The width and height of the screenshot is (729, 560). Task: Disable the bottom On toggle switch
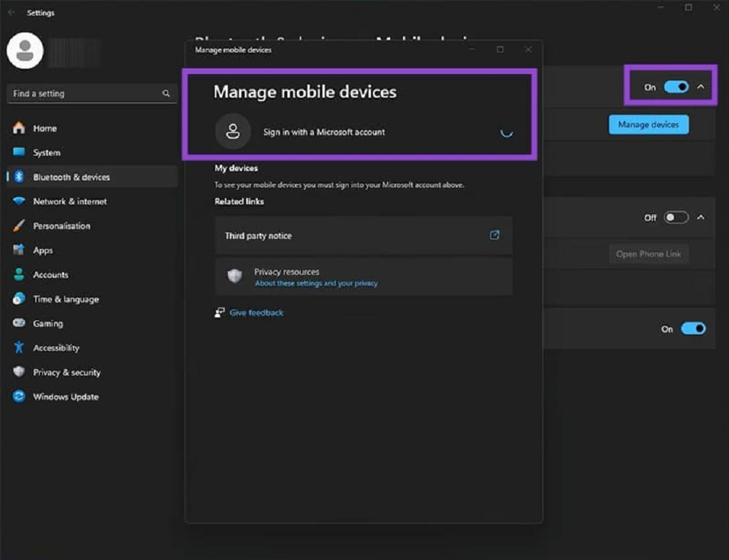coord(693,329)
